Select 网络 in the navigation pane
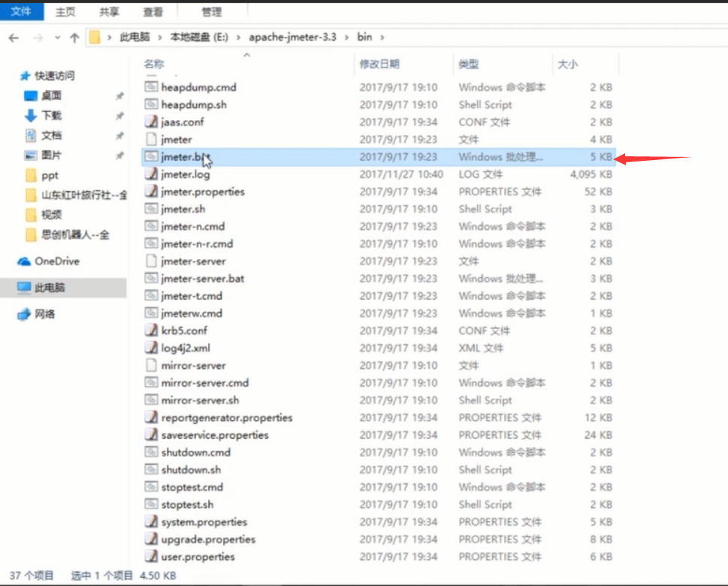The height and width of the screenshot is (586, 728). click(44, 314)
